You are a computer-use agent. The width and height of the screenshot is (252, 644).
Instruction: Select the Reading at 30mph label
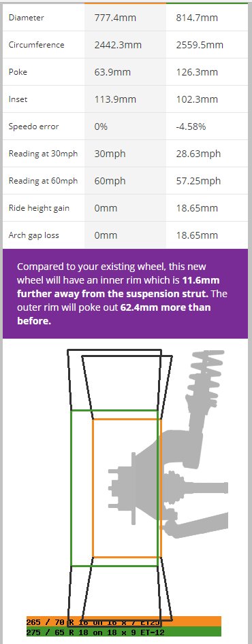click(43, 154)
